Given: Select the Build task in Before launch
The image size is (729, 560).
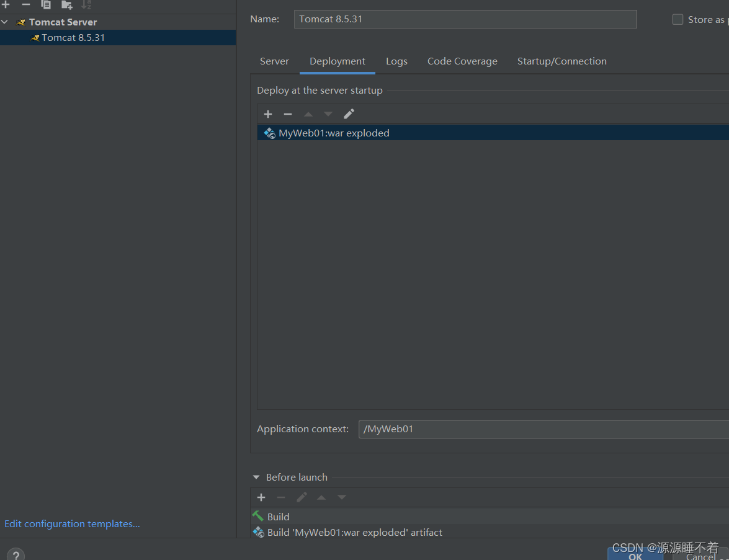Looking at the screenshot, I should coord(490,517).
